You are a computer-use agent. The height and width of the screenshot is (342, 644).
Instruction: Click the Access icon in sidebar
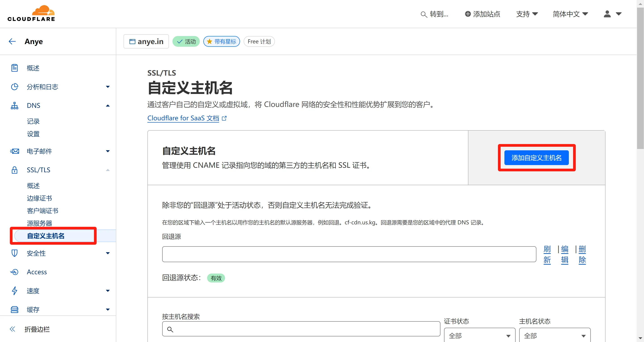(14, 272)
